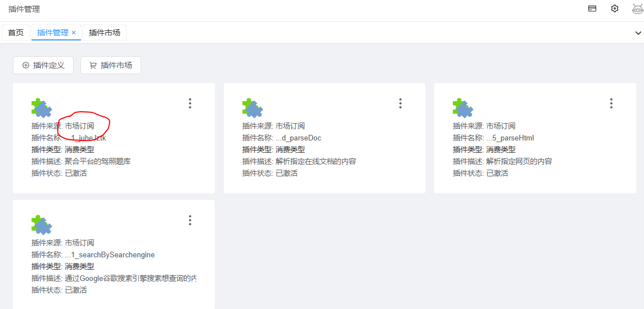Click puzzle icon of searchBySearchengine plugin
Viewport: 644px width, 309px height.
click(42, 225)
